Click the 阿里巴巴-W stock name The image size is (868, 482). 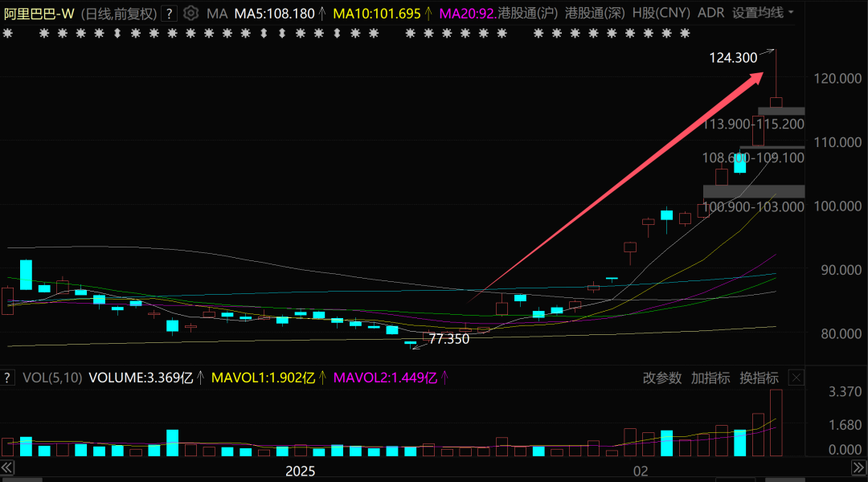click(x=39, y=14)
